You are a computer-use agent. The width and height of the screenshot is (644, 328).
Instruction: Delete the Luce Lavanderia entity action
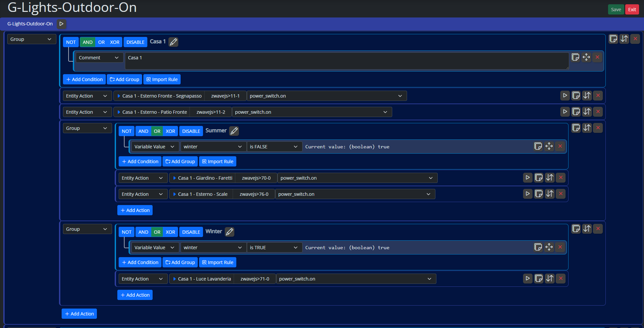[561, 279]
